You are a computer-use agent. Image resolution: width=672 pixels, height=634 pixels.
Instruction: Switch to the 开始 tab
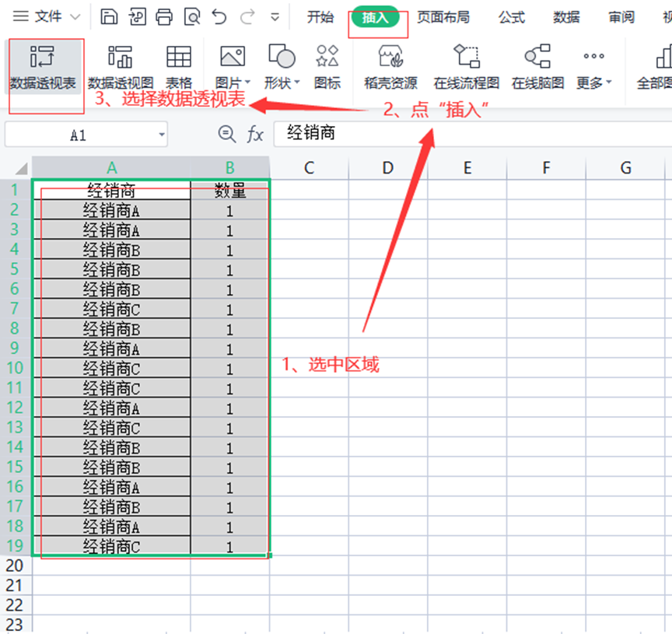coord(320,17)
